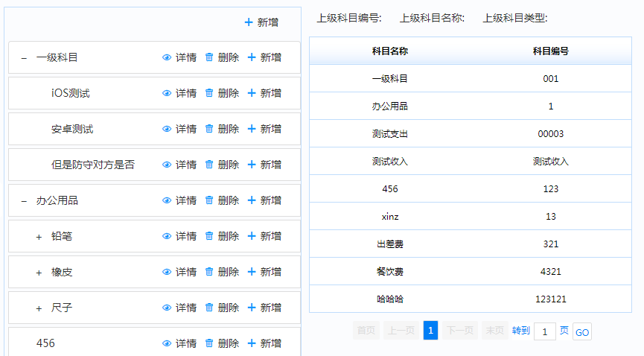Click the trash icon for 橡皮
This screenshot has height=356, width=644.
209,272
